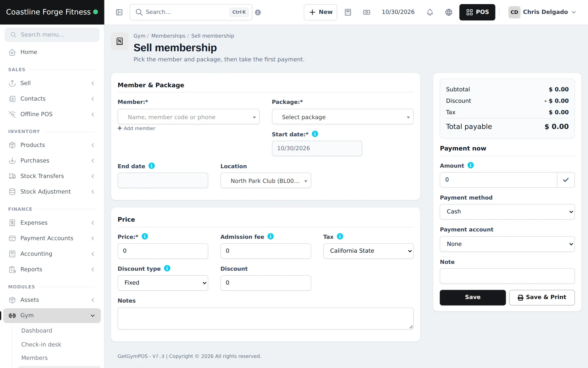Click the Expenses icon in sidebar

pyautogui.click(x=12, y=223)
